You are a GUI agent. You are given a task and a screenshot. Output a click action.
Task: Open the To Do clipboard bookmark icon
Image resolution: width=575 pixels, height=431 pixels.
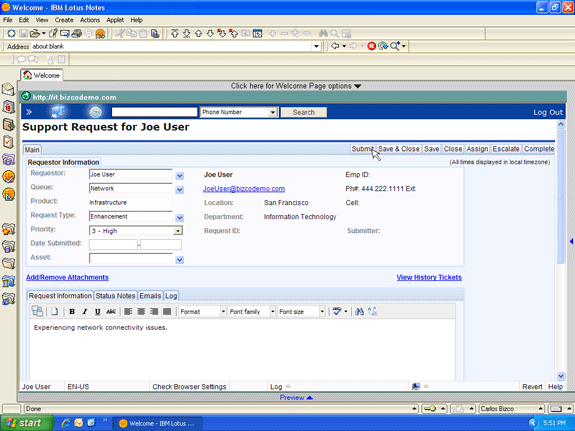[x=8, y=142]
